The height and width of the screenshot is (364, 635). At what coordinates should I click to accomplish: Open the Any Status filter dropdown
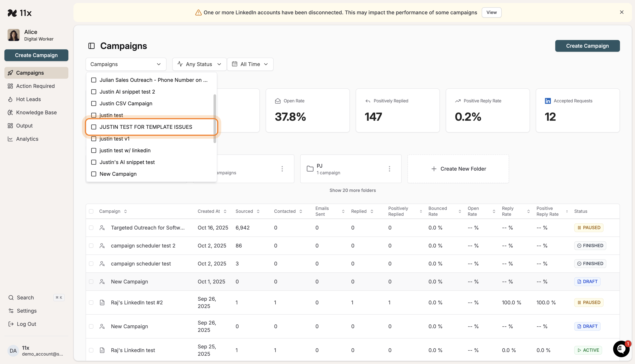pyautogui.click(x=199, y=64)
